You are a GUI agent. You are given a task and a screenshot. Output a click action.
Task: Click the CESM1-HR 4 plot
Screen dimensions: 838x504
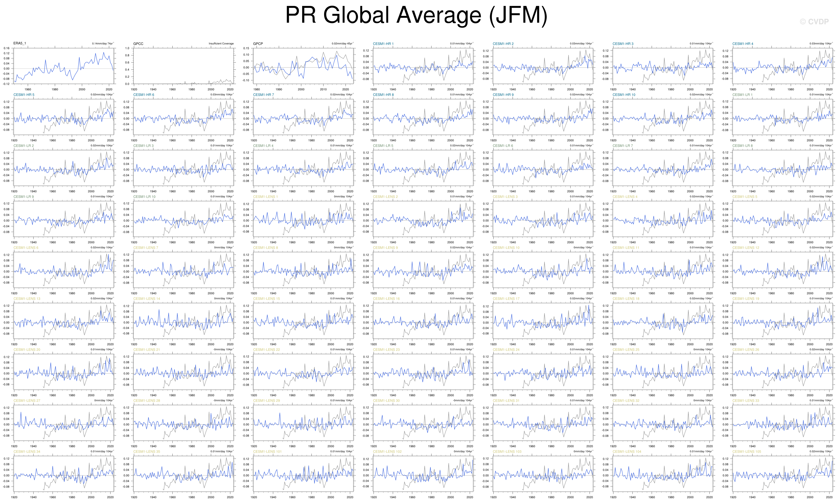click(783, 66)
